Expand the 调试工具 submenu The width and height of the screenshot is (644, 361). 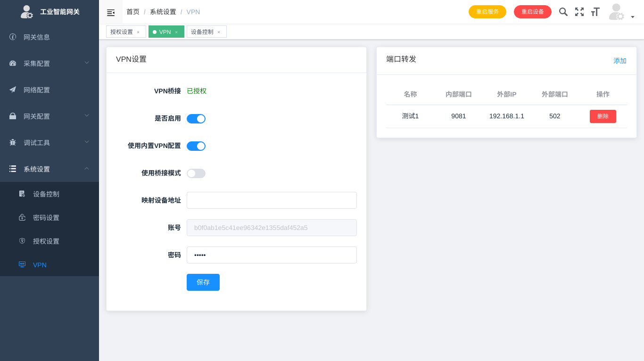click(50, 142)
